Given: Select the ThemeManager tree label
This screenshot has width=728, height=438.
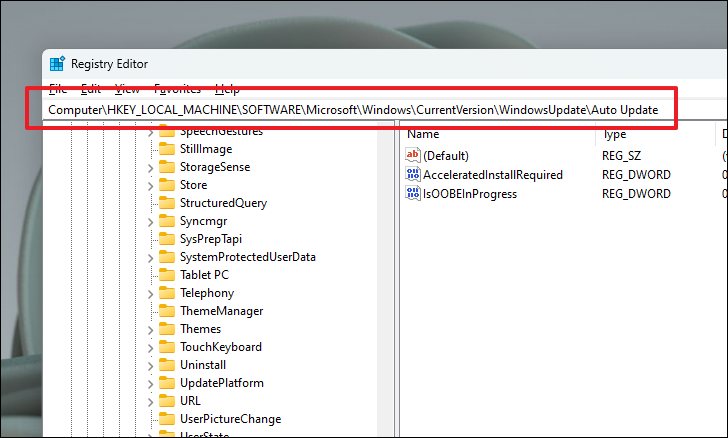Looking at the screenshot, I should coord(221,311).
